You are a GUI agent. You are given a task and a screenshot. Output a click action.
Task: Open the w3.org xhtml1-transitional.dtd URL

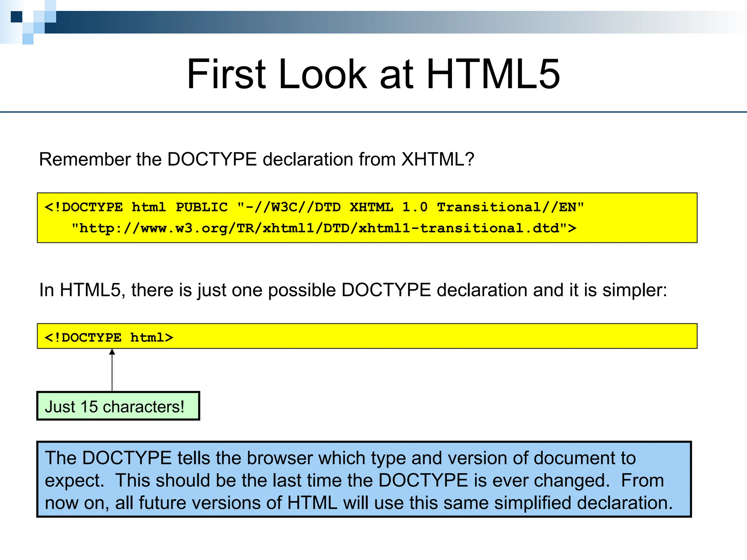tap(323, 228)
